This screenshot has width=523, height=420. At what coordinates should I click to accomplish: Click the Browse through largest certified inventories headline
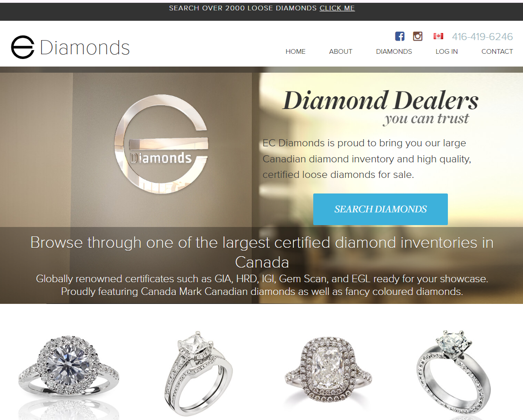tap(262, 252)
